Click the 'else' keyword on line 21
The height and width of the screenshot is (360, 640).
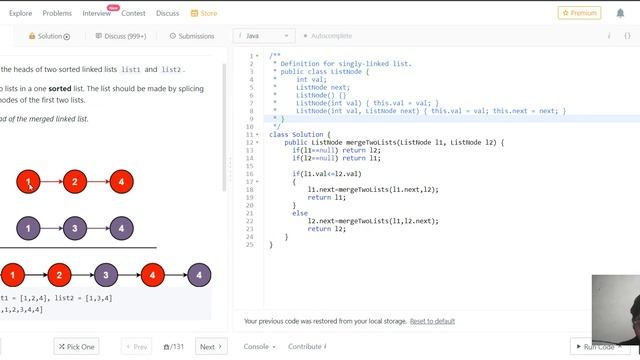pos(300,213)
